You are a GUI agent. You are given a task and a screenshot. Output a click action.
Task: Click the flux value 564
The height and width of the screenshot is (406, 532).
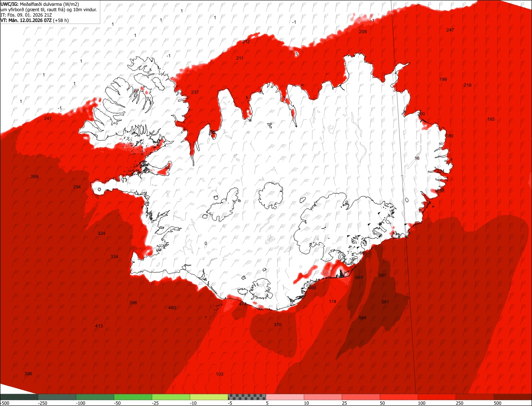pos(362,318)
